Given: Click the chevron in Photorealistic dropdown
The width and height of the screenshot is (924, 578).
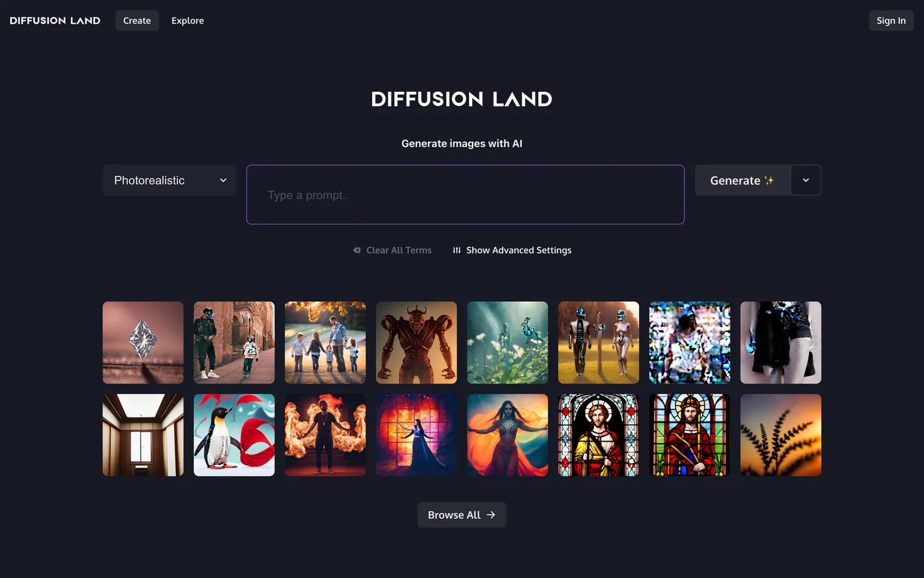Looking at the screenshot, I should 223,180.
